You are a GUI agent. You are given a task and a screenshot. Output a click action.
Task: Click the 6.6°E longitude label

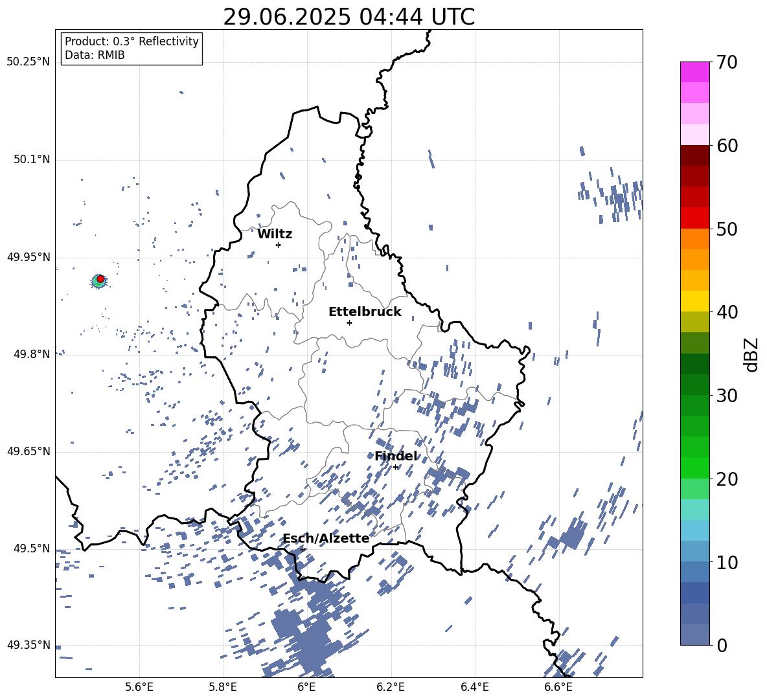[x=558, y=687]
